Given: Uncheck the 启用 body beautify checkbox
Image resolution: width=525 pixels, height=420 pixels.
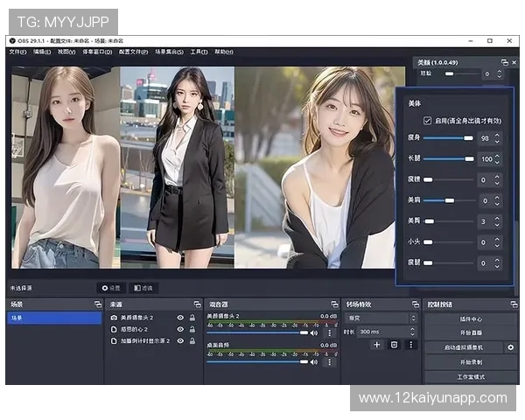Looking at the screenshot, I should pos(427,120).
